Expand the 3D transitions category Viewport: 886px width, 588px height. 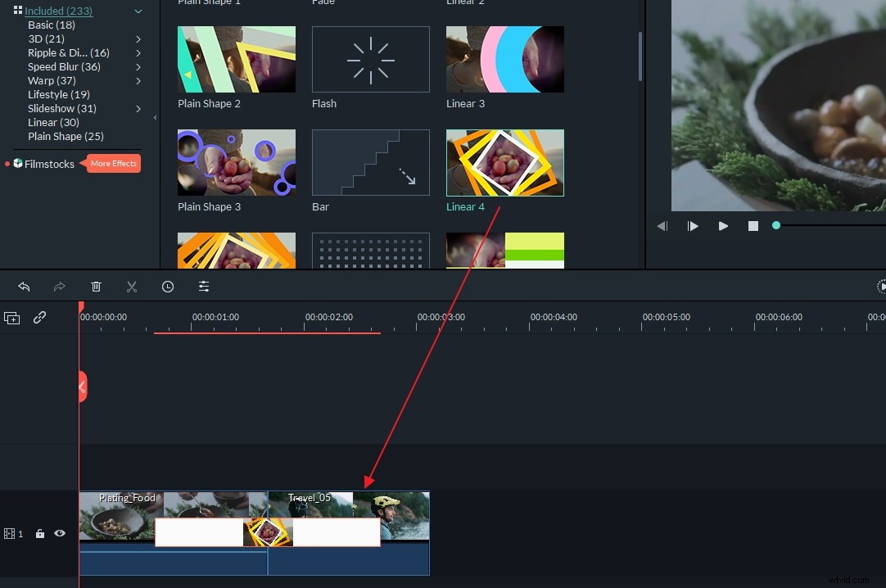coord(138,38)
